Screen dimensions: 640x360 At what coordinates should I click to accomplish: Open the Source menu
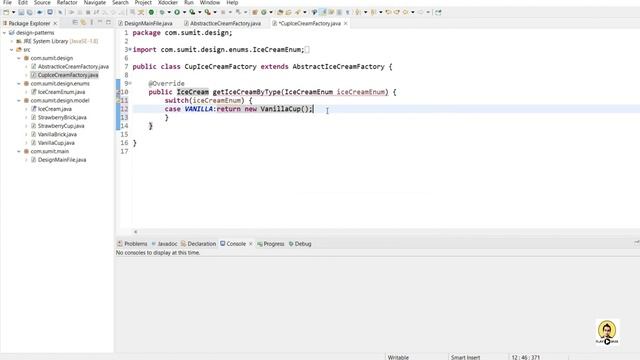tap(42, 2)
